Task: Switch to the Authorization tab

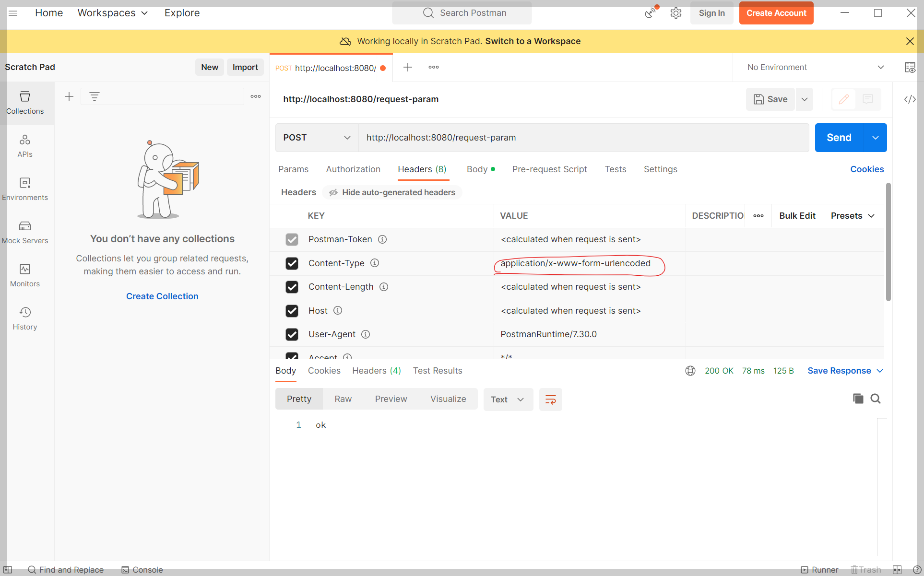Action: (353, 169)
